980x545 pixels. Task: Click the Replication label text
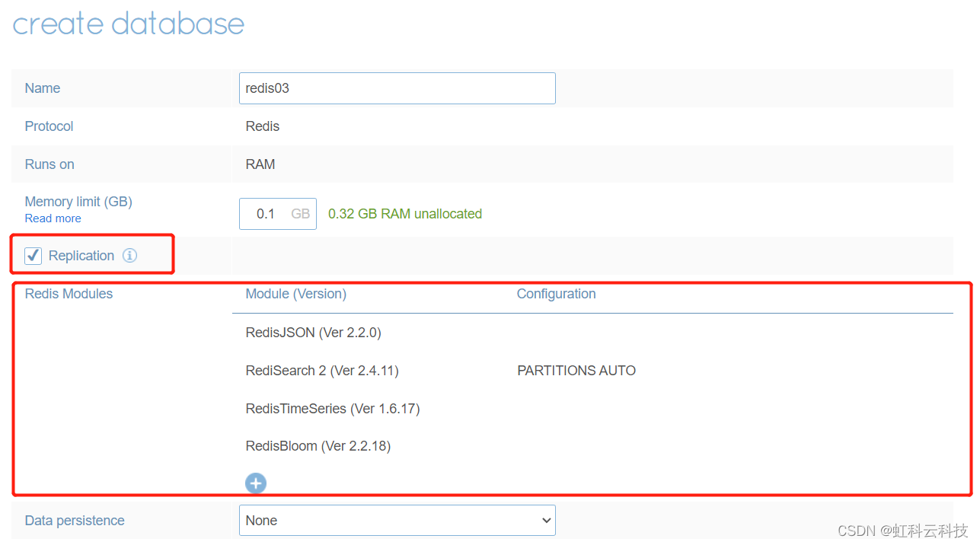pos(81,256)
